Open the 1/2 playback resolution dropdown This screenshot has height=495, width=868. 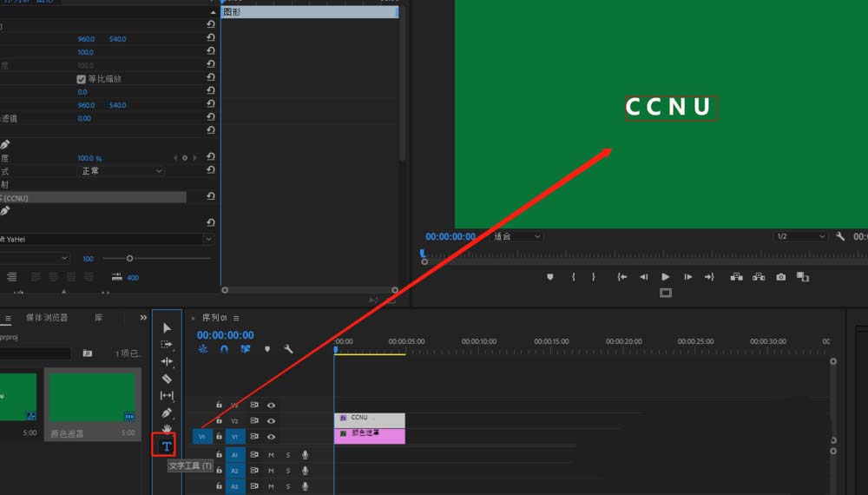point(800,236)
